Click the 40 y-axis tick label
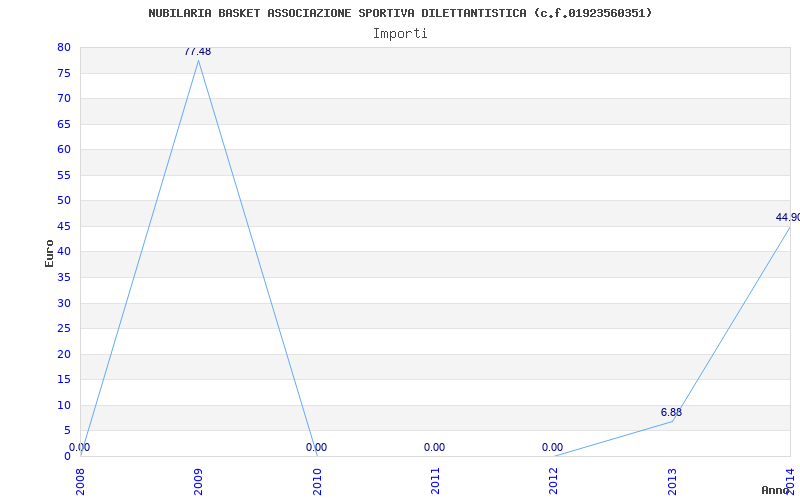This screenshot has width=800, height=500. coord(64,252)
